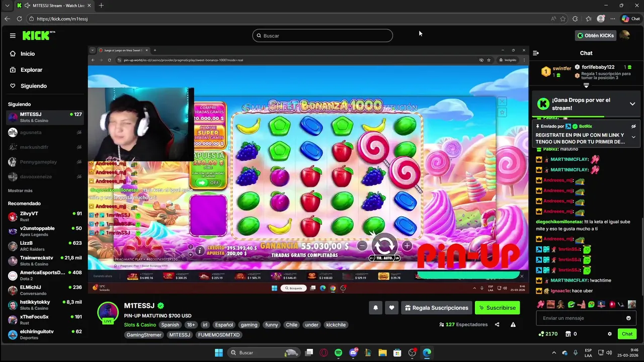
Task: Add this page to favorites with the star icon
Action: 563,19
